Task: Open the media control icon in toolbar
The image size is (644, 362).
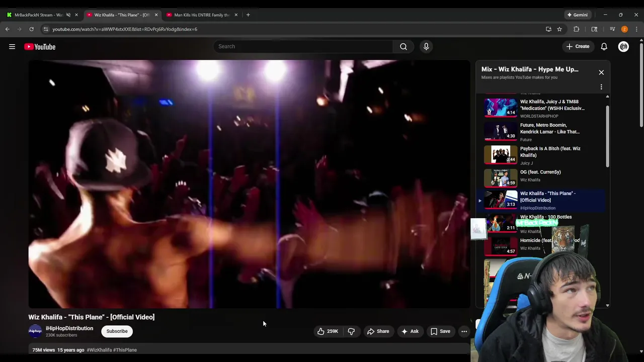Action: 612,29
